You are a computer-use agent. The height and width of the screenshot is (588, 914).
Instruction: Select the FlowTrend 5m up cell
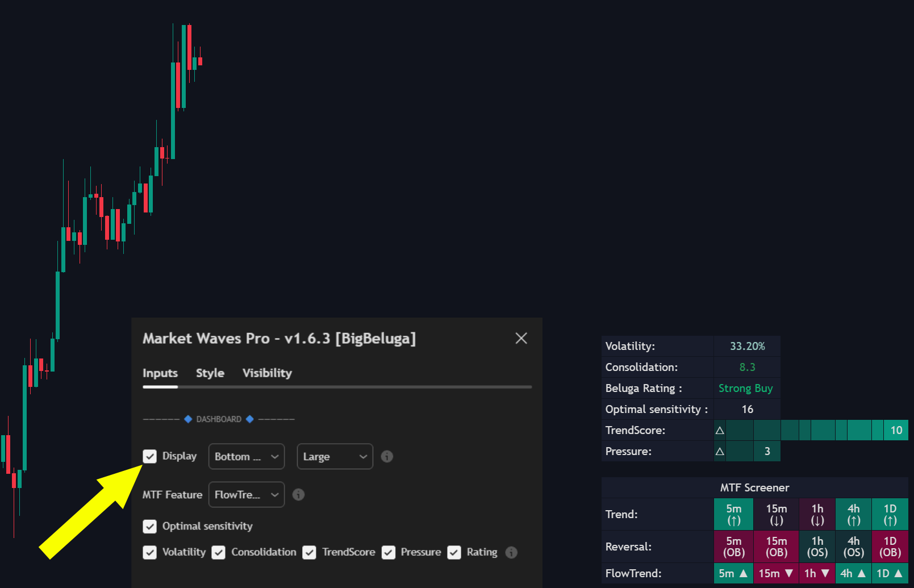(x=734, y=573)
